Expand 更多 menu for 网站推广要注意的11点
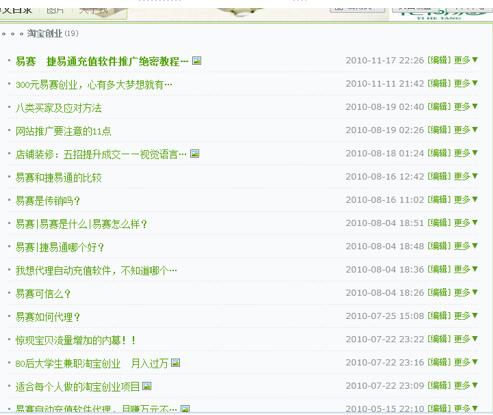The width and height of the screenshot is (493, 415). point(466,130)
